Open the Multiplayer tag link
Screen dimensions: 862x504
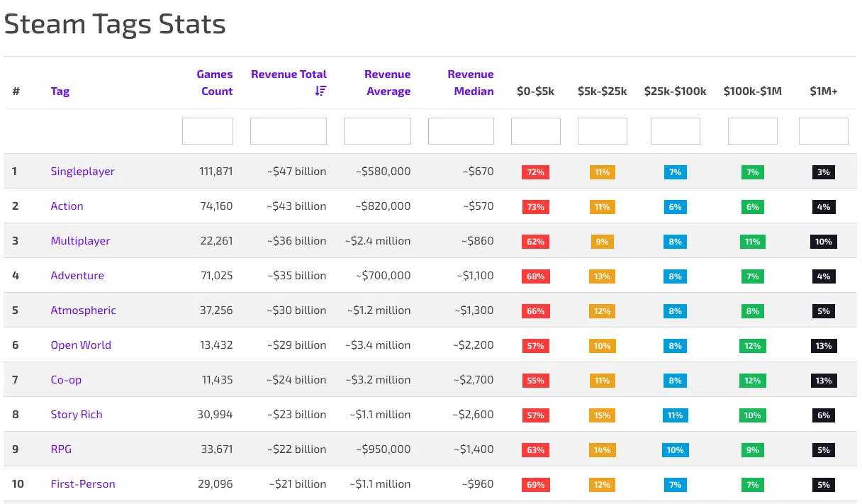tap(80, 241)
